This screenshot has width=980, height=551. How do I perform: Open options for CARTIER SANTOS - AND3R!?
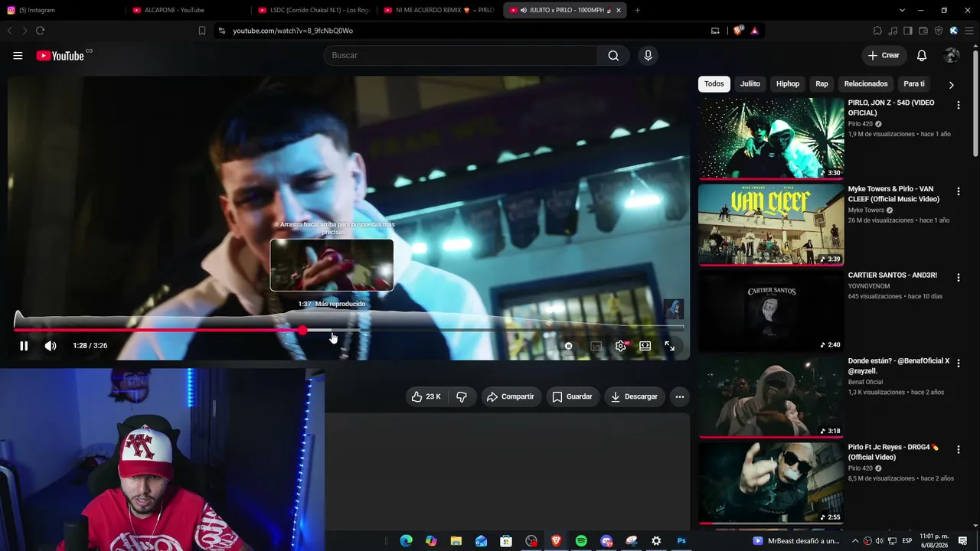[x=959, y=278]
